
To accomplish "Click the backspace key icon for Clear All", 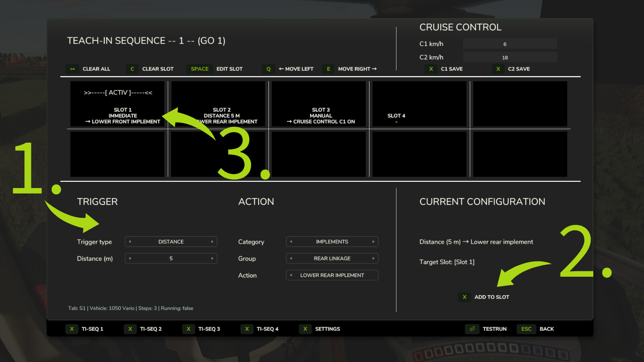I will pyautogui.click(x=72, y=69).
